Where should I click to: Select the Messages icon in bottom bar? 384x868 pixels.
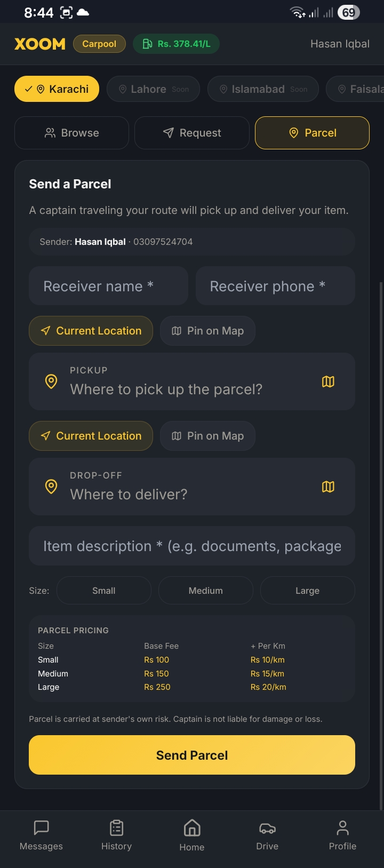coord(41,828)
